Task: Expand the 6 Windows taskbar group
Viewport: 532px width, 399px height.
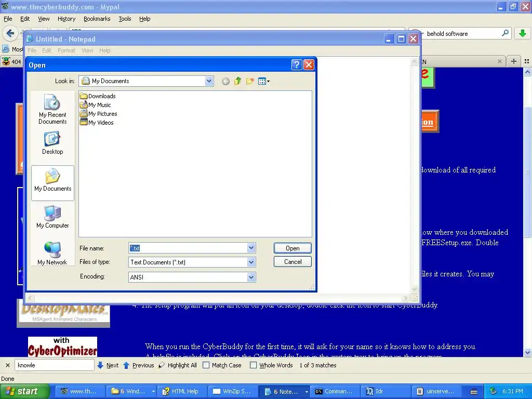Action: coord(153,392)
